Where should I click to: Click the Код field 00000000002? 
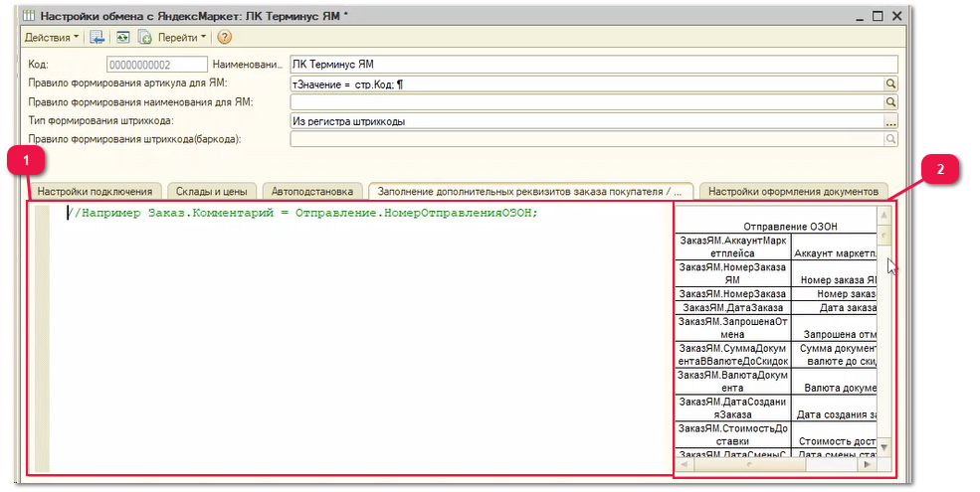pos(157,65)
